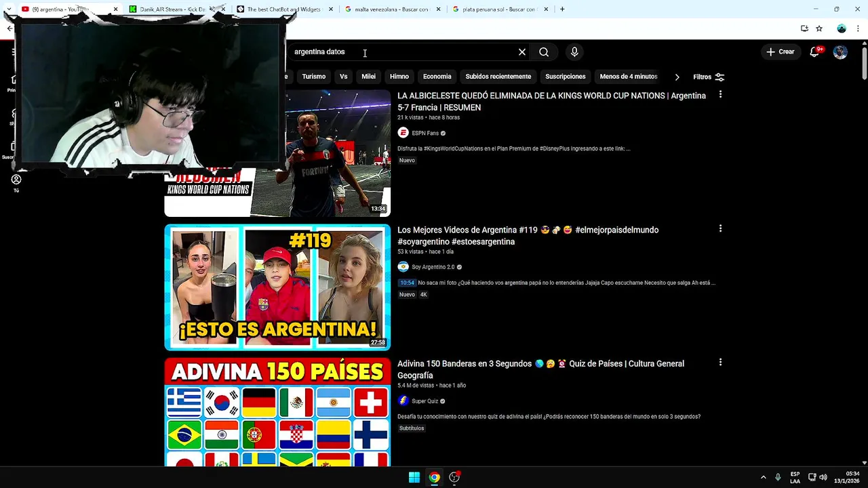Click the Nuevo badge under ESPN Fans
Screen dimensions: 868x488
(407, 161)
